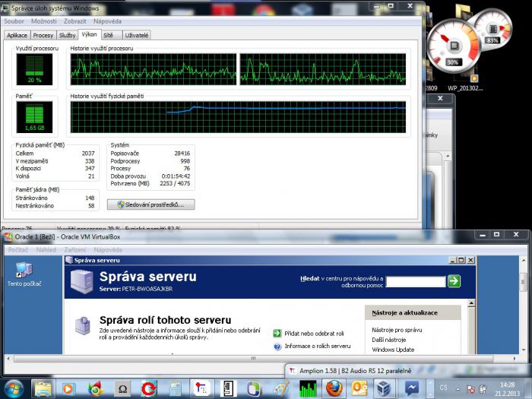Switch to the Sítě tab
The image size is (532, 399).
(x=109, y=35)
